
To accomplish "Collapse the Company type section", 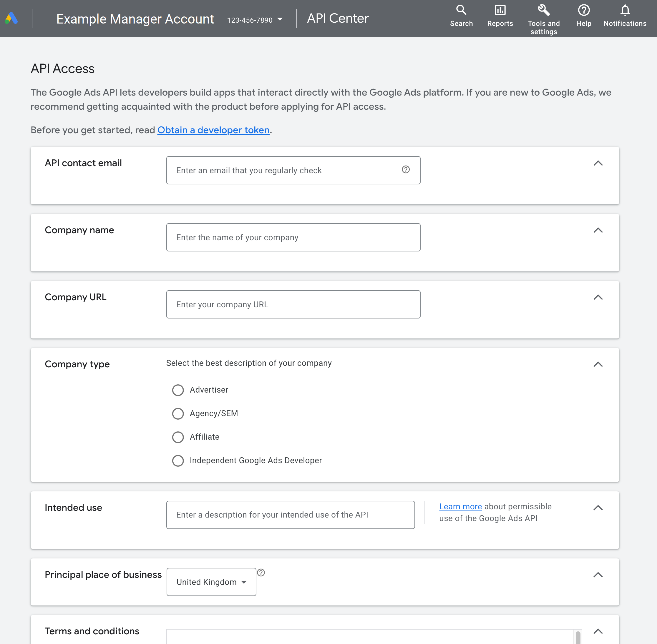I will tap(598, 364).
